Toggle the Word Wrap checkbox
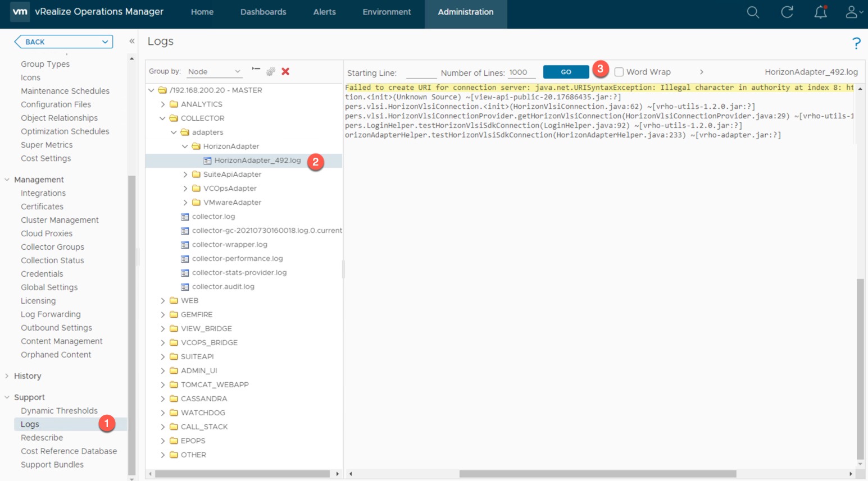Screen dimensions: 868x481 coord(619,72)
